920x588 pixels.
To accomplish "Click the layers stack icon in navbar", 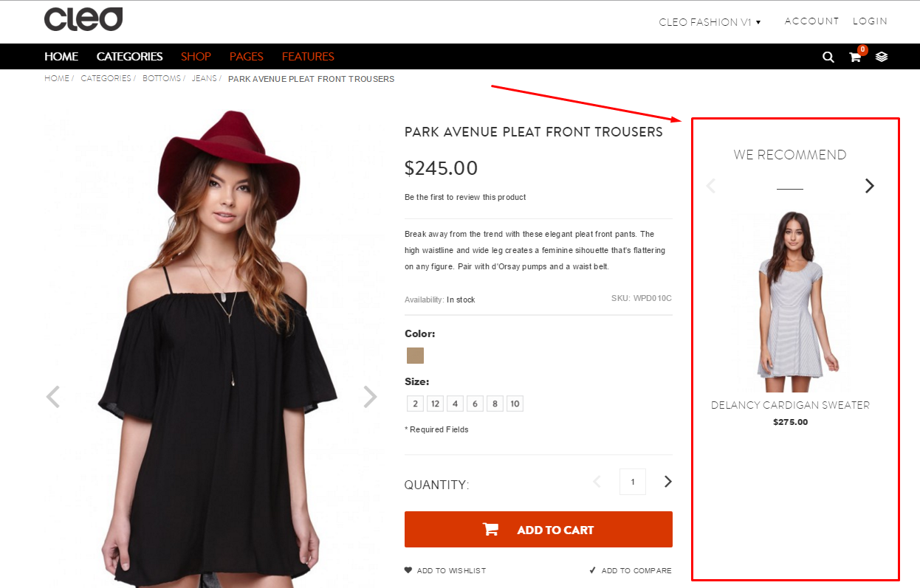I will (882, 57).
